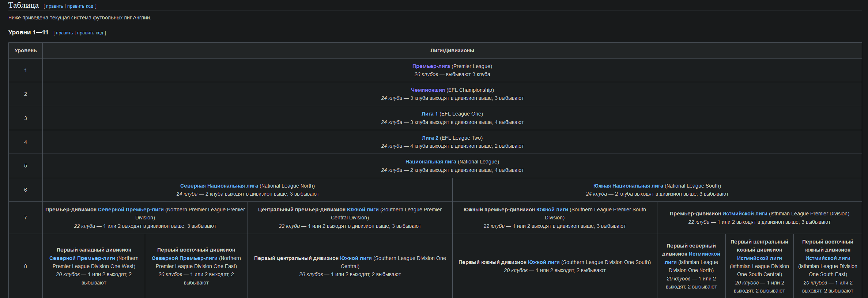Click level cell '3'
The width and height of the screenshot is (868, 298).
click(x=26, y=118)
